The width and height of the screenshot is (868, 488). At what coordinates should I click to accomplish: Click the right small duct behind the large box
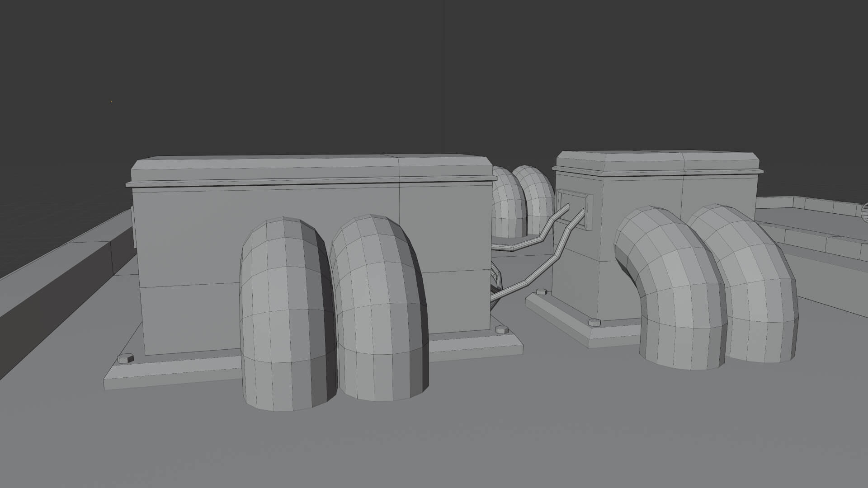coord(536,199)
